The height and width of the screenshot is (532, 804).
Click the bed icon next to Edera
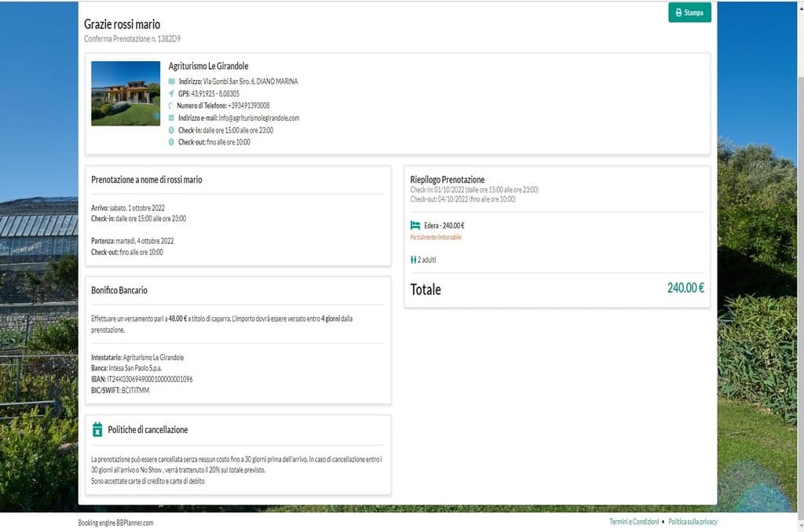click(x=415, y=225)
